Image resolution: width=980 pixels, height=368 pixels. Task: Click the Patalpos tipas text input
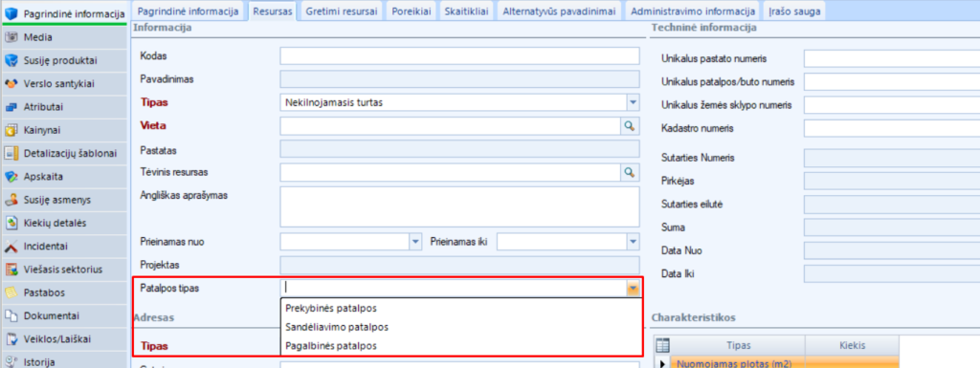click(x=454, y=288)
